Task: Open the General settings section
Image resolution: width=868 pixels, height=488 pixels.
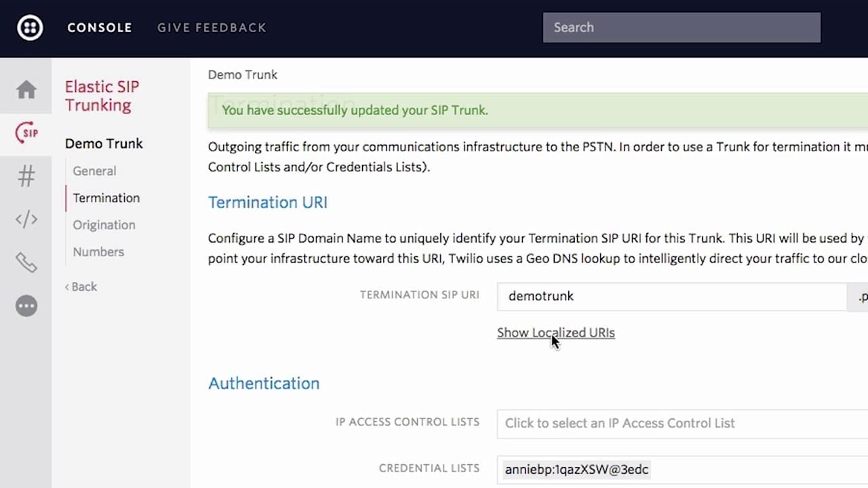Action: click(94, 171)
